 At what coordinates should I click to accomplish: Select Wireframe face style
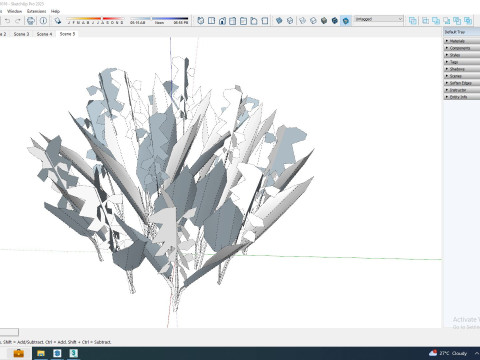coord(303,21)
